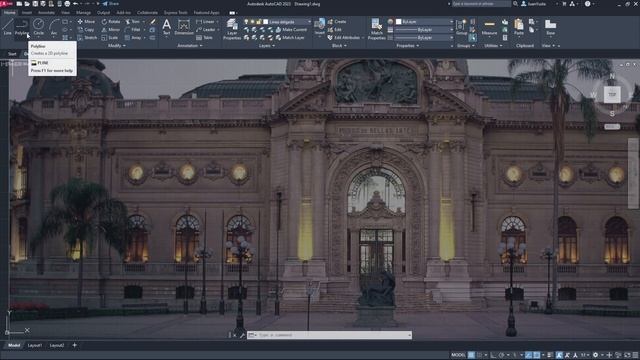Toggle grid display in status bar
The width and height of the screenshot is (640, 360).
pos(471,355)
